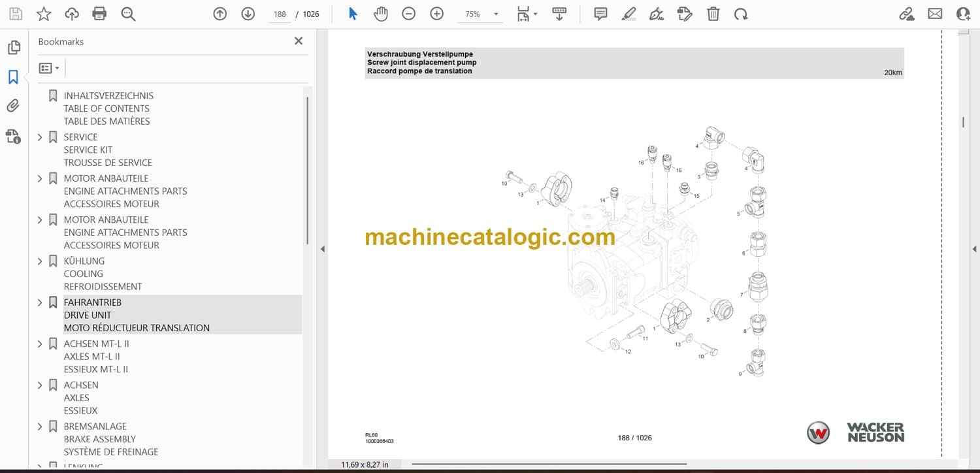Select the highlight text pen tool
The height and width of the screenshot is (473, 980).
tap(629, 14)
